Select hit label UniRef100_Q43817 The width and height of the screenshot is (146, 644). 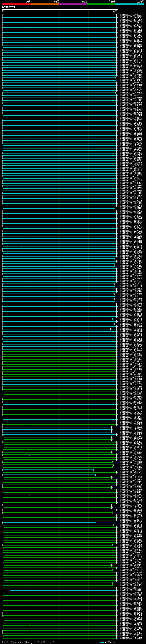[x=131, y=95]
